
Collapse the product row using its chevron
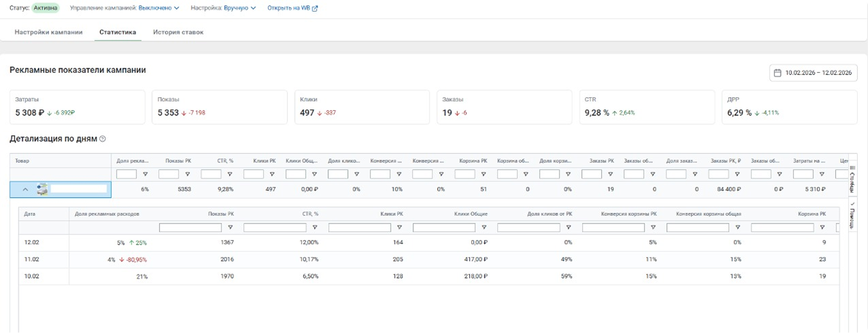25,189
